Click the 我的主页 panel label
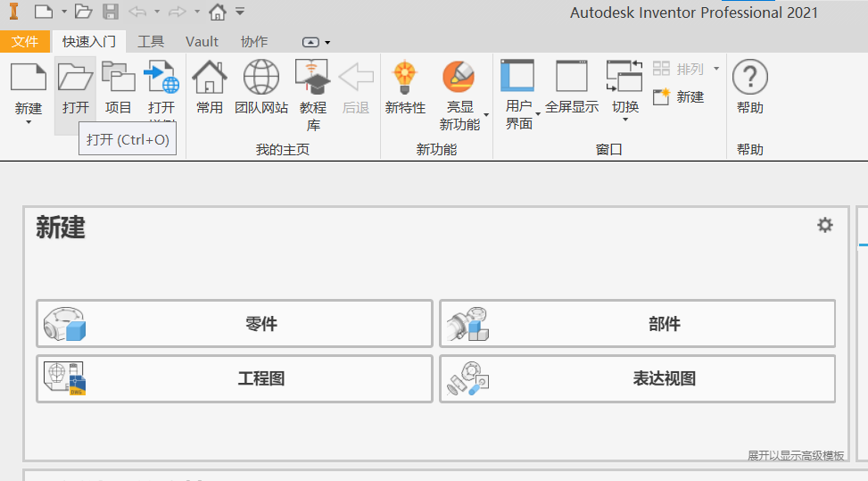The width and height of the screenshot is (868, 481). pos(282,149)
